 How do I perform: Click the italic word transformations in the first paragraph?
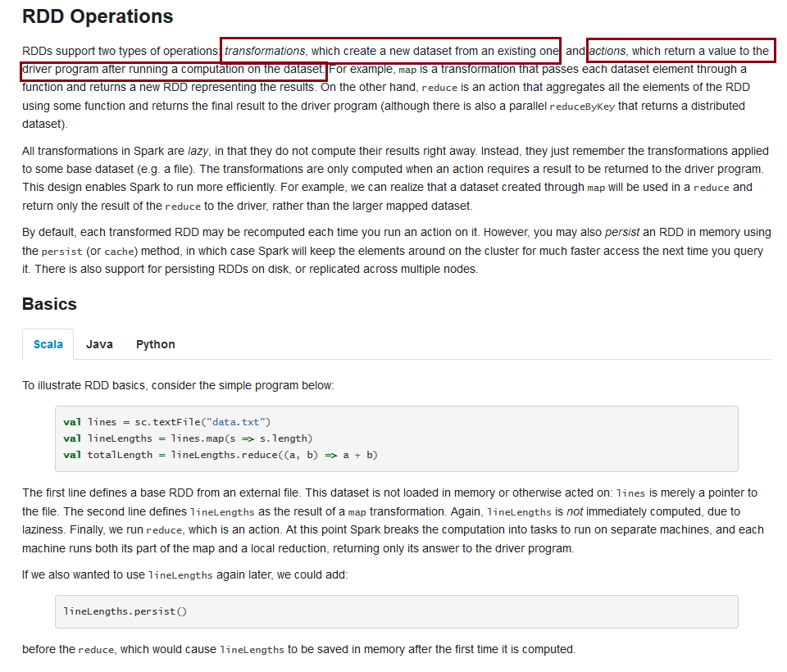[265, 51]
